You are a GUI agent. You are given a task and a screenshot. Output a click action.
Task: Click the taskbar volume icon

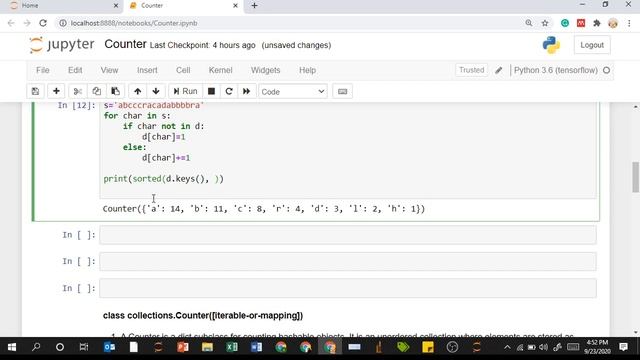[x=543, y=348]
